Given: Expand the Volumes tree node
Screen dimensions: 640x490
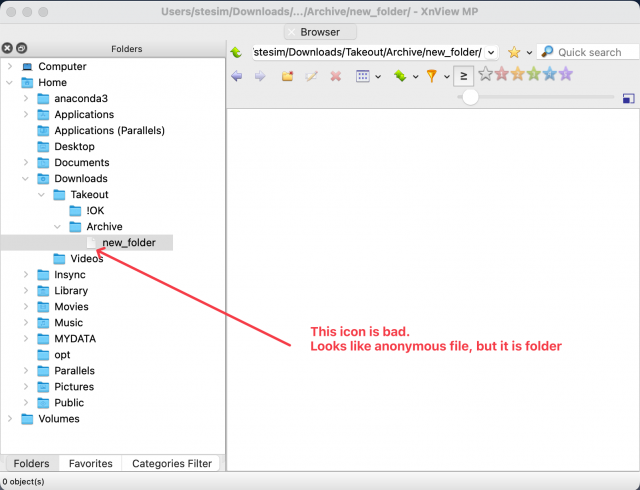Looking at the screenshot, I should (10, 419).
